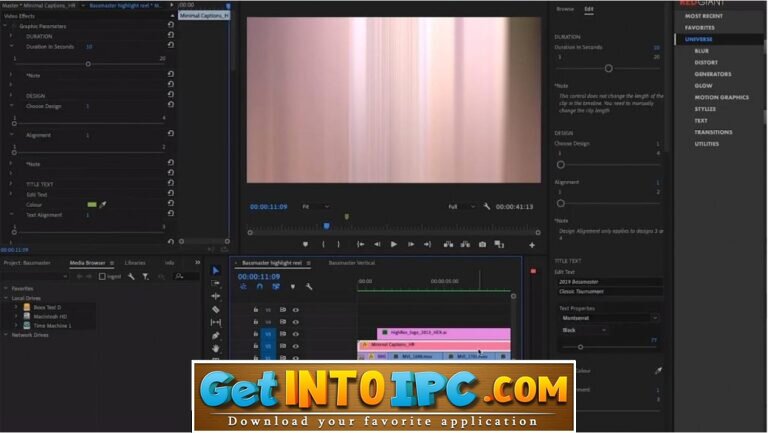Screen dimensions: 768x433
Task: Click the Mark Out button
Action: coord(338,244)
